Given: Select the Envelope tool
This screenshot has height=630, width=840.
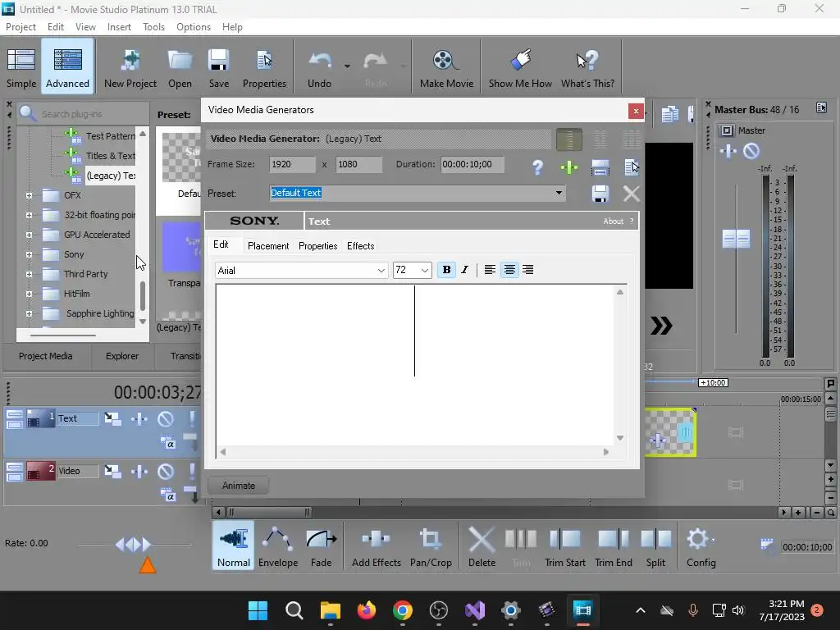Looking at the screenshot, I should pyautogui.click(x=278, y=546).
